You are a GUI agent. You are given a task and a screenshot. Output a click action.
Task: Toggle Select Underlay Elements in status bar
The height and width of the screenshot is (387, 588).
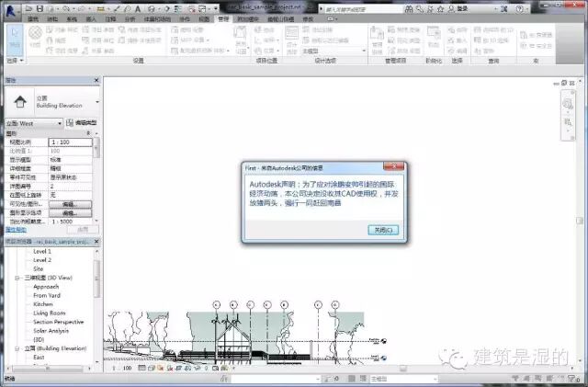pos(525,379)
